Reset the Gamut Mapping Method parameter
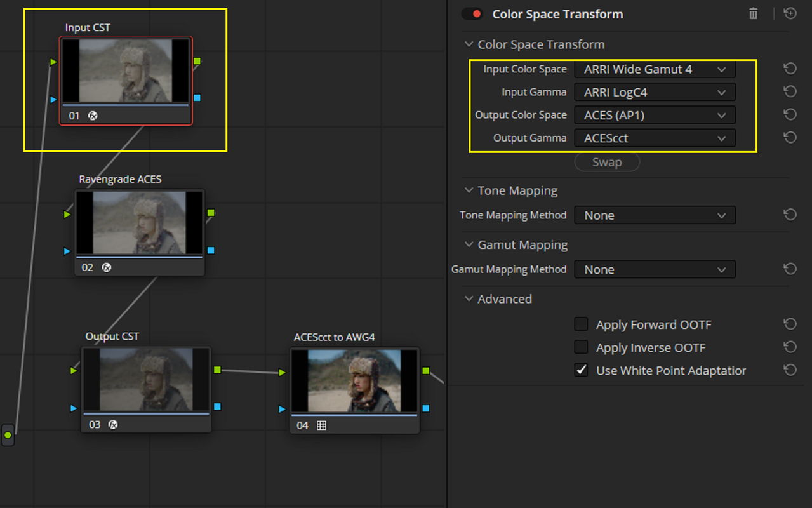Image resolution: width=812 pixels, height=508 pixels. 790,269
